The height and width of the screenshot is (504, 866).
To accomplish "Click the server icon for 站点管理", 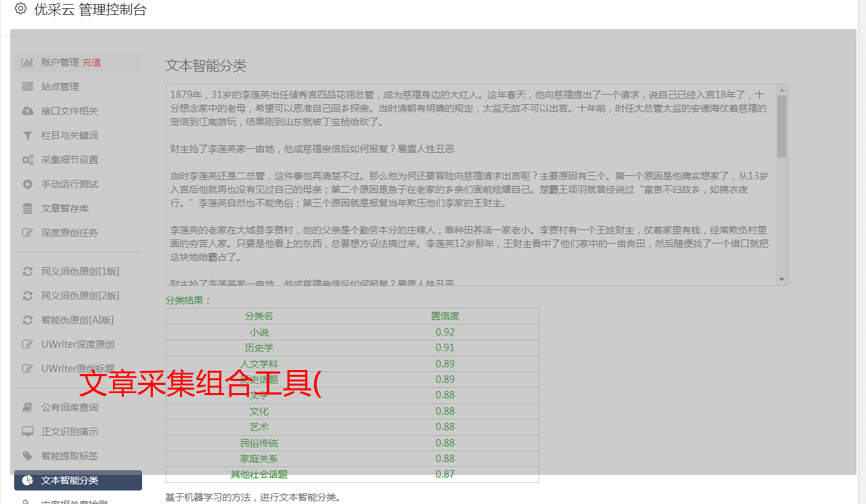I will click(27, 87).
